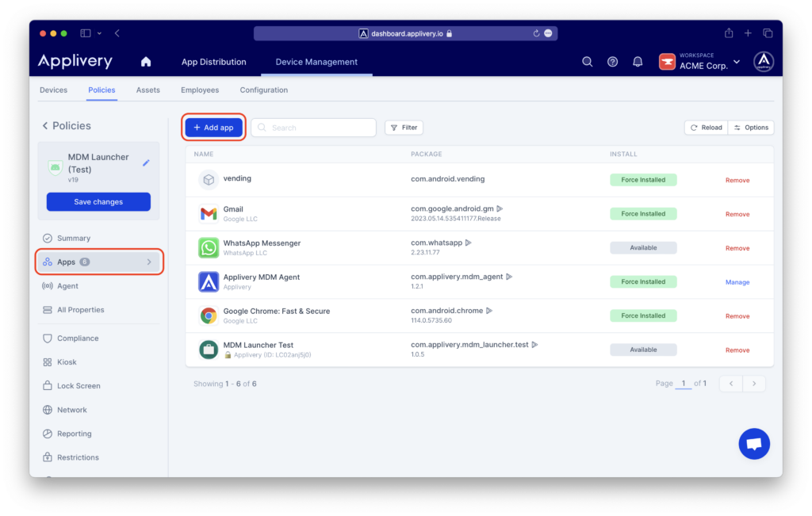Switch to the Policies tab
Viewport: 812px width, 516px height.
[x=101, y=90]
